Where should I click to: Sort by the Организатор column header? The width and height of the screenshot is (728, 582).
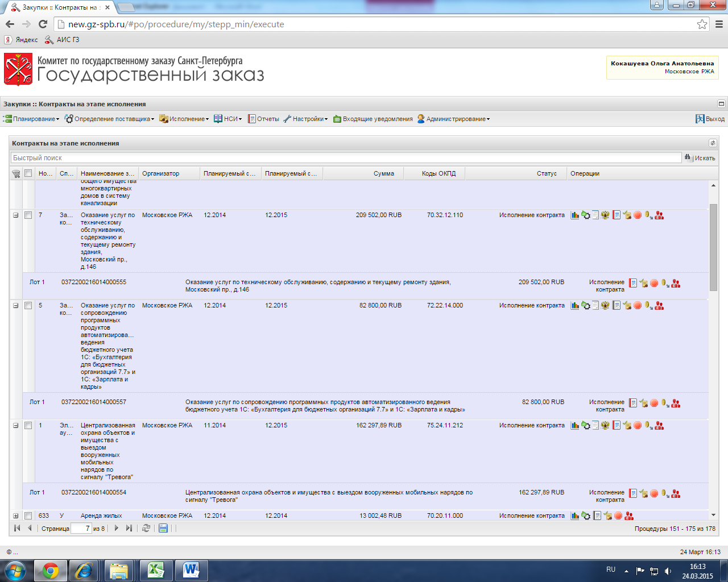pos(169,173)
